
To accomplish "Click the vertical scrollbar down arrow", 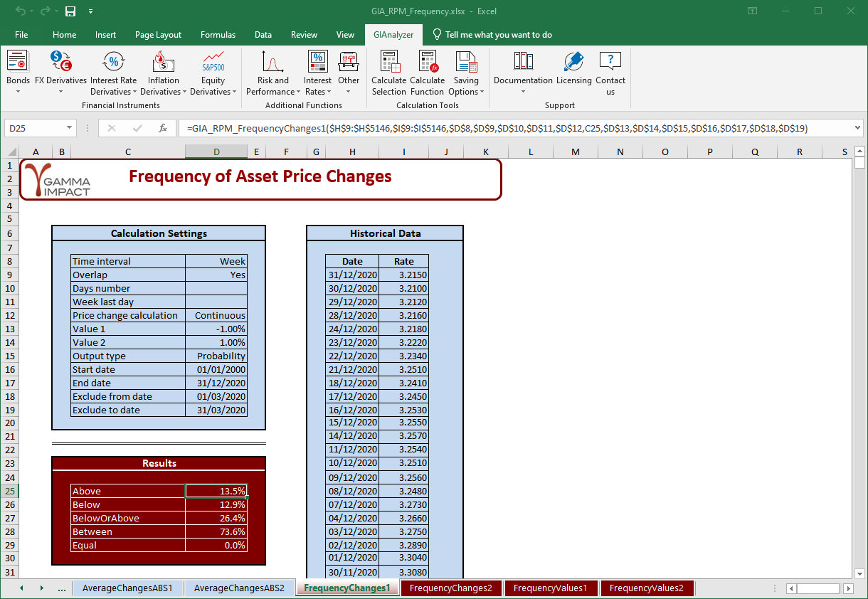I will (859, 574).
